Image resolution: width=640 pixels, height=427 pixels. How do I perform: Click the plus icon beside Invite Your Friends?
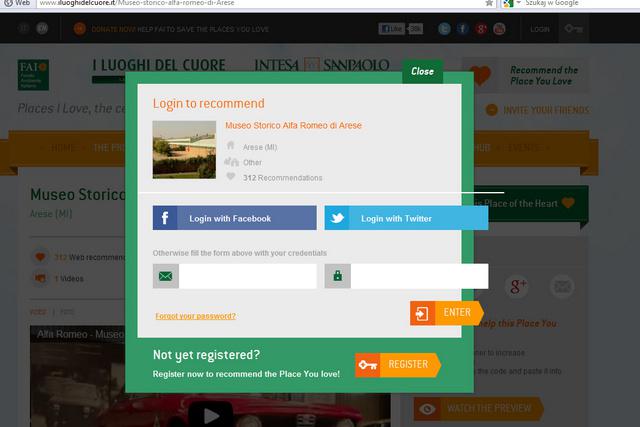pos(491,110)
